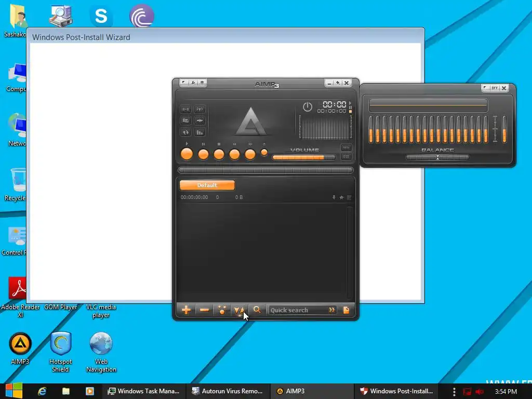Click the system tray clock 3:54 PM
Viewport: 532px width, 399px height.
coord(506,391)
